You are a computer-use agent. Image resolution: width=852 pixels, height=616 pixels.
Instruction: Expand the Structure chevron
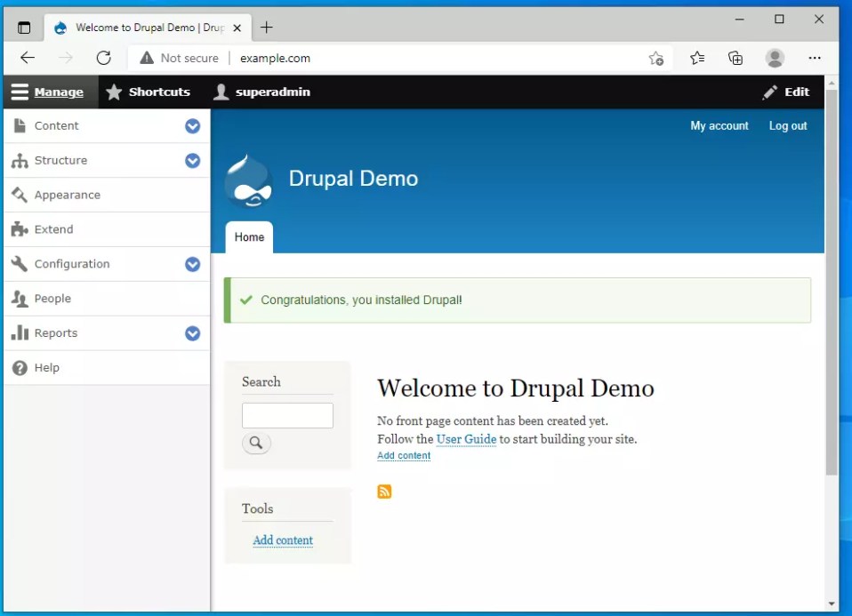192,160
